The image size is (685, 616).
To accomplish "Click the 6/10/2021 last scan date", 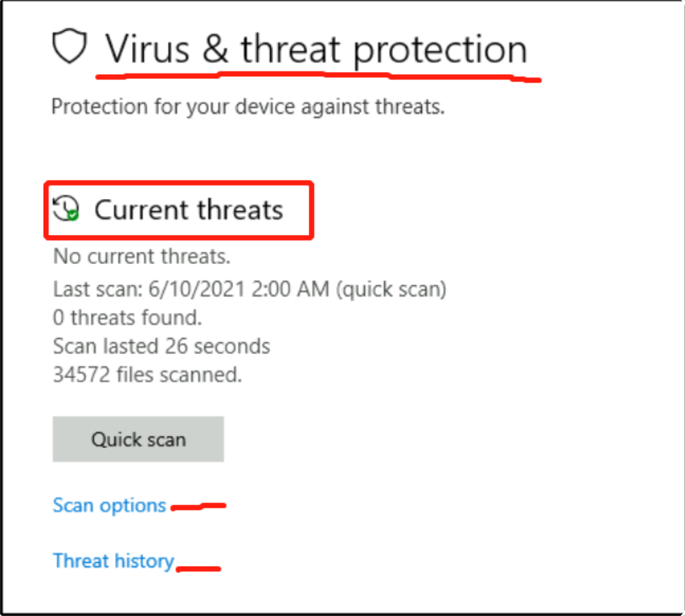I will click(196, 289).
